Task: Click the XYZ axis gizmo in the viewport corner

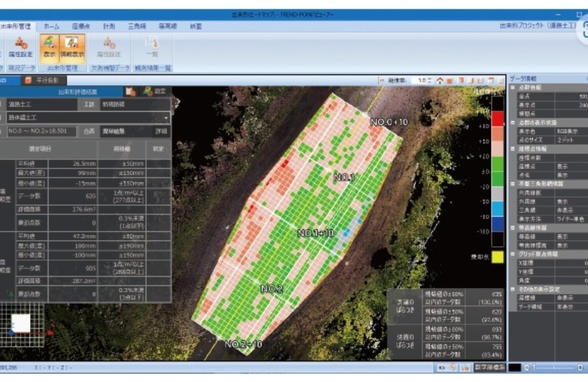Action: pos(23,325)
